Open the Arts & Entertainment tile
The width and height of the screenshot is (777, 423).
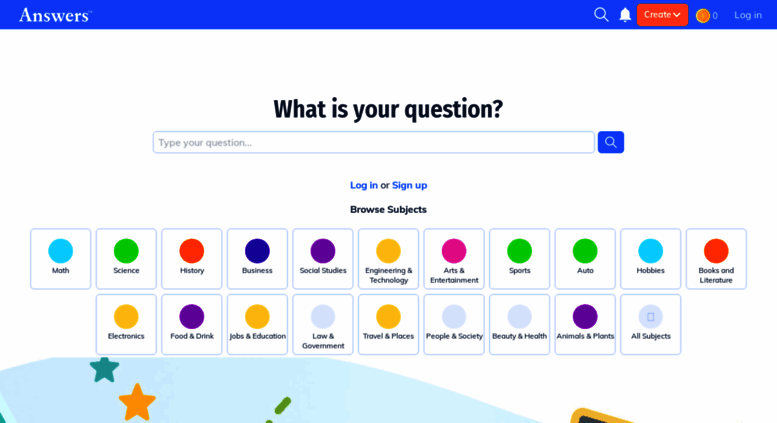454,259
